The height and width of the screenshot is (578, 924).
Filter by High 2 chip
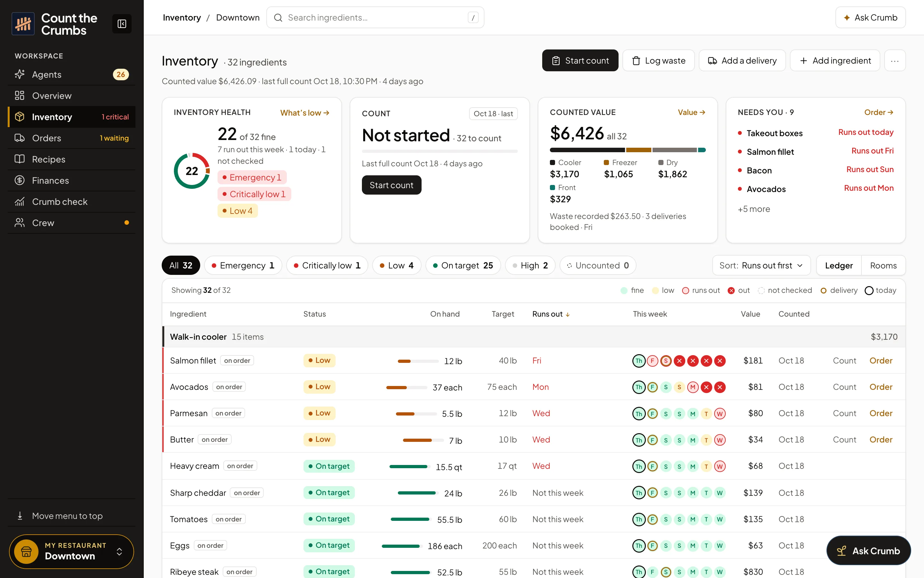click(530, 265)
